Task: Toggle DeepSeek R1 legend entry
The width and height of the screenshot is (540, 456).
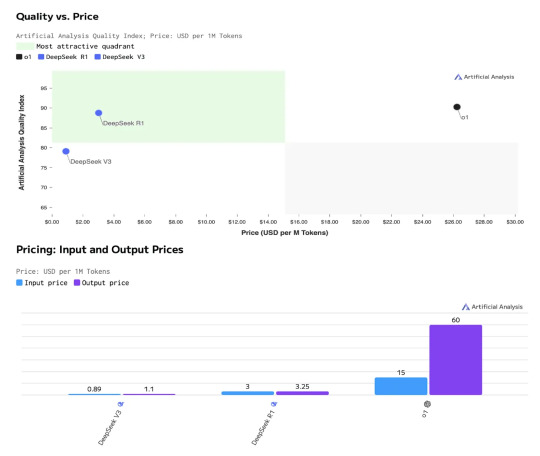Action: tap(63, 57)
